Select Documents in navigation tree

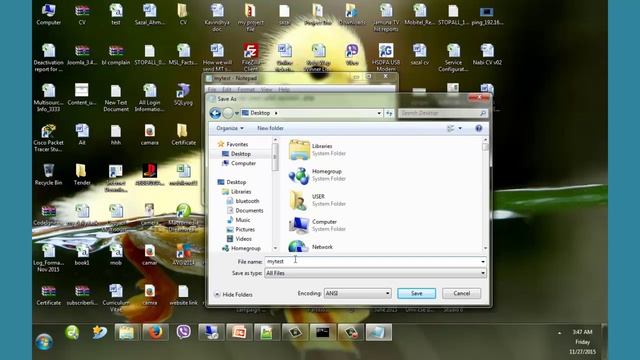[245, 211]
